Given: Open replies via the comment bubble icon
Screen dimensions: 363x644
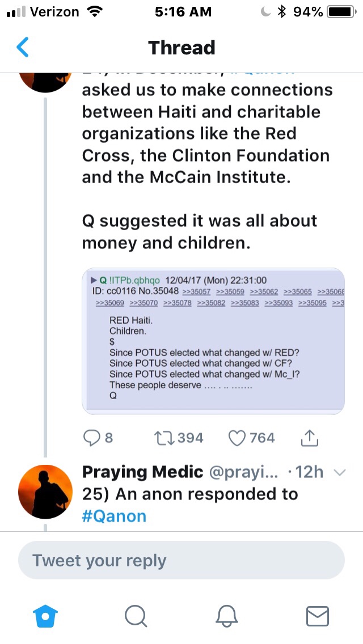Looking at the screenshot, I should pos(91,438).
